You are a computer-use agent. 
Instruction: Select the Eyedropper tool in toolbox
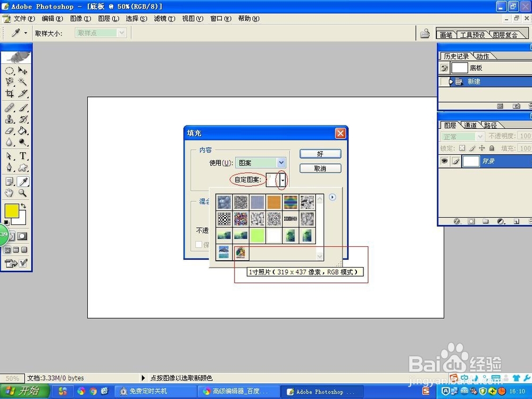23,181
